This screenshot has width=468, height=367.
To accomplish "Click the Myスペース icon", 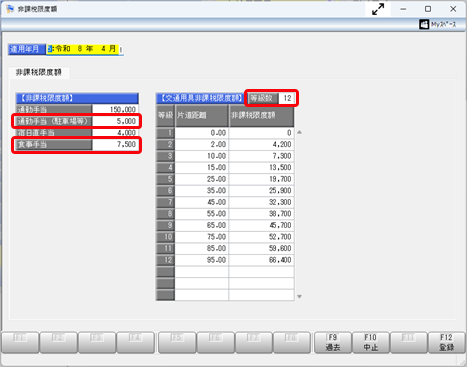I will coord(424,24).
